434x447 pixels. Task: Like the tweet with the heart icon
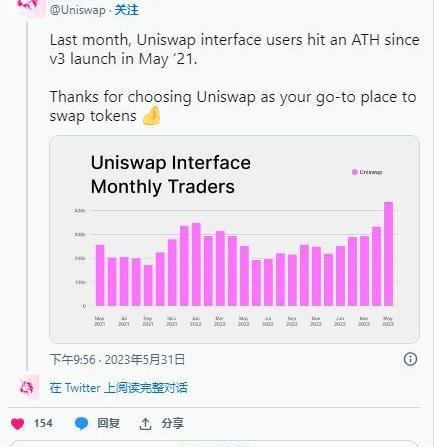(x=18, y=424)
